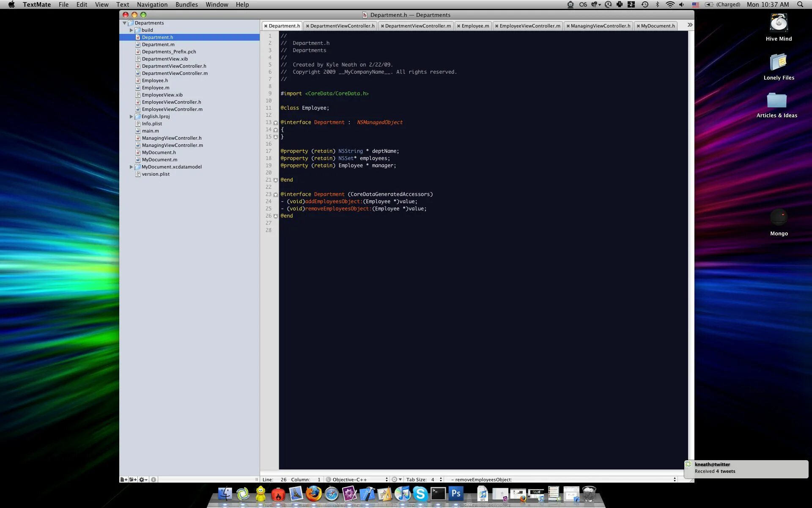This screenshot has width=812, height=508.
Task: Toggle the fold marker at line 26 @end
Action: (276, 216)
